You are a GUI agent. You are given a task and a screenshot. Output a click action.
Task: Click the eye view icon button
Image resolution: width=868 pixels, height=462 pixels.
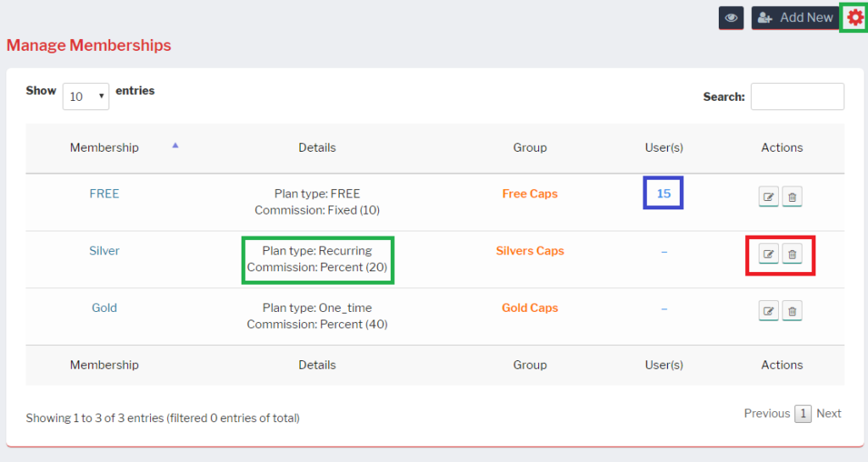731,18
